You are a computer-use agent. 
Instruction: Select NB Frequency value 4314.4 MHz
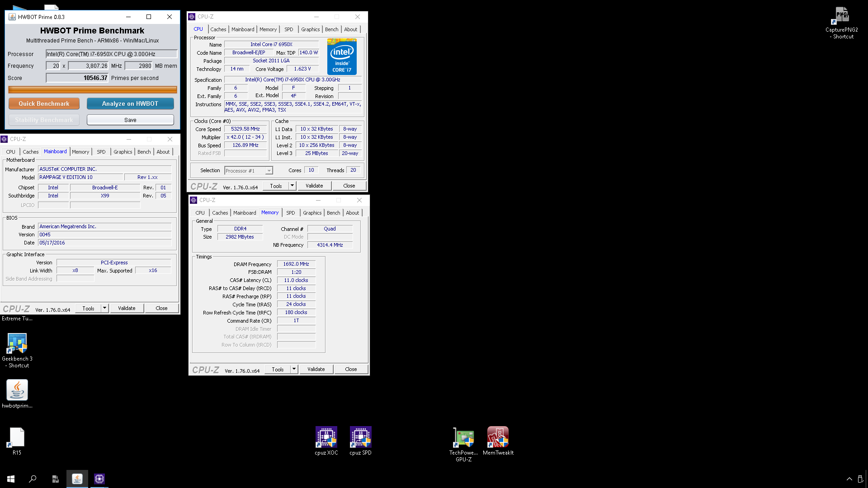click(x=330, y=245)
